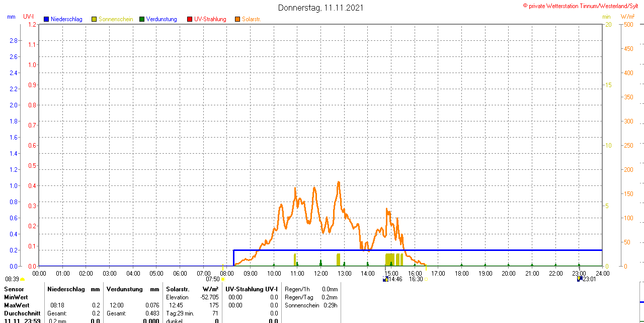
Task: Toggle the Sonnenschein legend label
Action: tap(116, 19)
